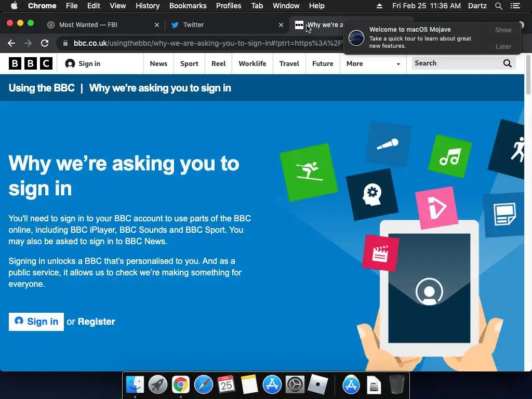Click Show on the Mojave notification
The image size is (532, 399).
click(x=503, y=30)
